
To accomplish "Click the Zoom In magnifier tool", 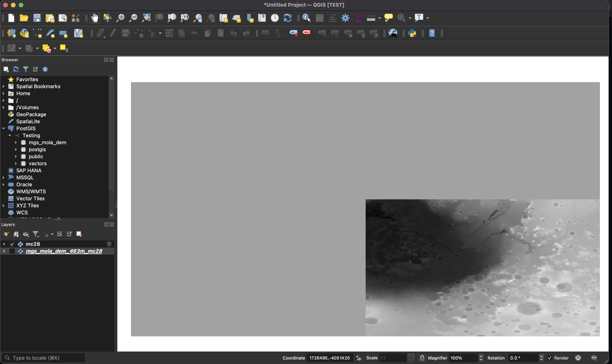I will point(120,18).
